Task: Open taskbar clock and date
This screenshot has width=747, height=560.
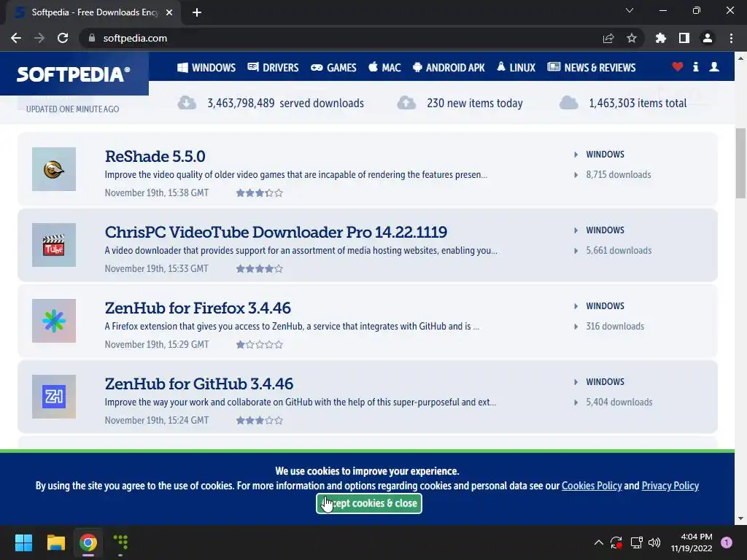Action: click(x=692, y=542)
